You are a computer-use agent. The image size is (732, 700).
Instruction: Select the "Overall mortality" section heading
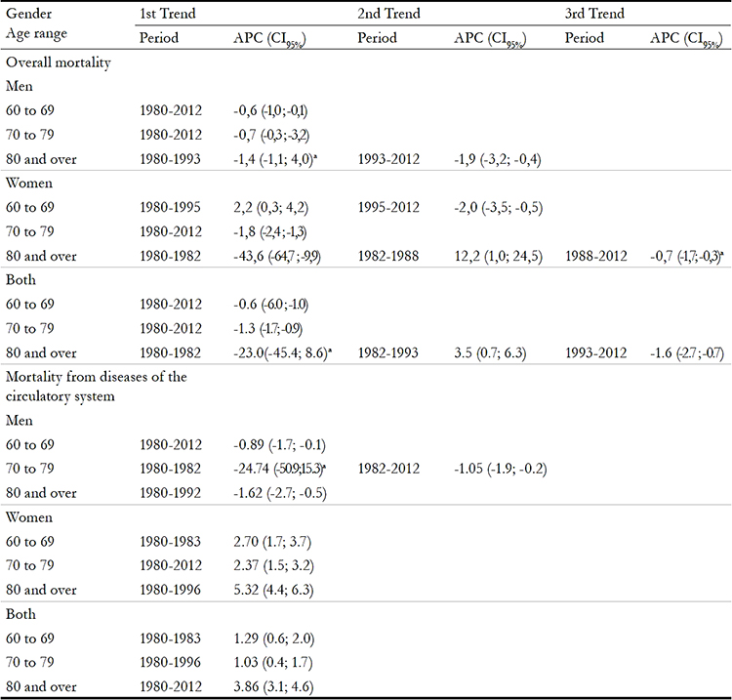tap(57, 62)
